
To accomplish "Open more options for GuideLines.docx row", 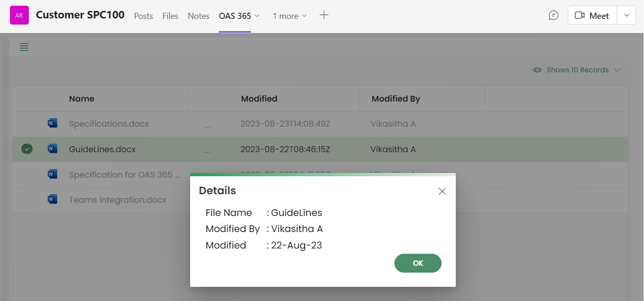I will [x=207, y=150].
